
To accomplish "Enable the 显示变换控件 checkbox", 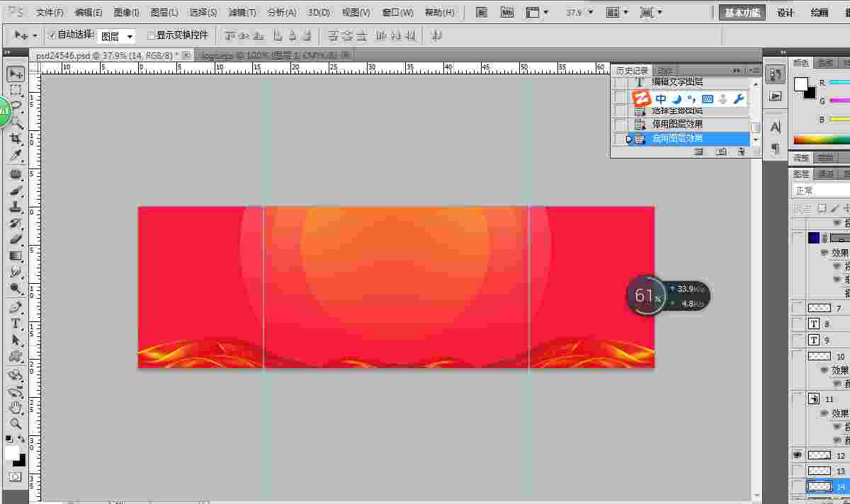I will 150,35.
